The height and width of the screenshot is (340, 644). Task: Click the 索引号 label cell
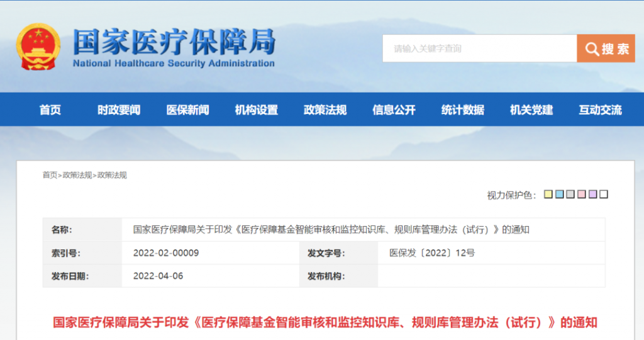tap(82, 253)
